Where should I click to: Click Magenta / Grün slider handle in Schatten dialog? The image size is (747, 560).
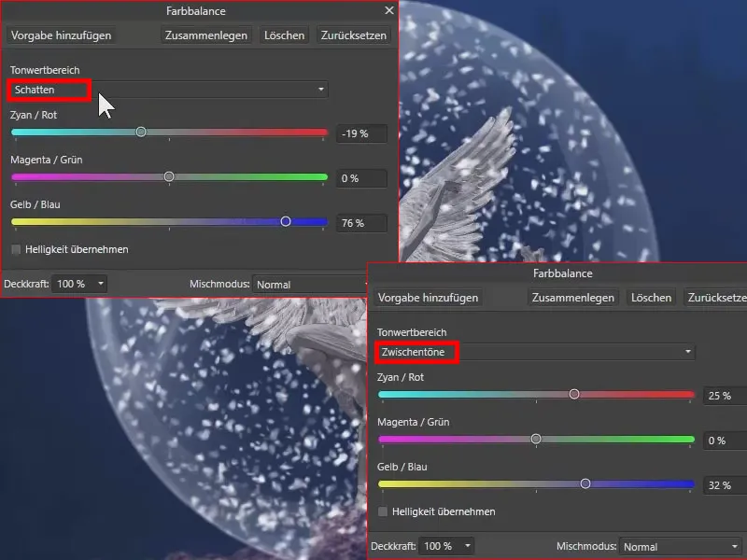[169, 176]
